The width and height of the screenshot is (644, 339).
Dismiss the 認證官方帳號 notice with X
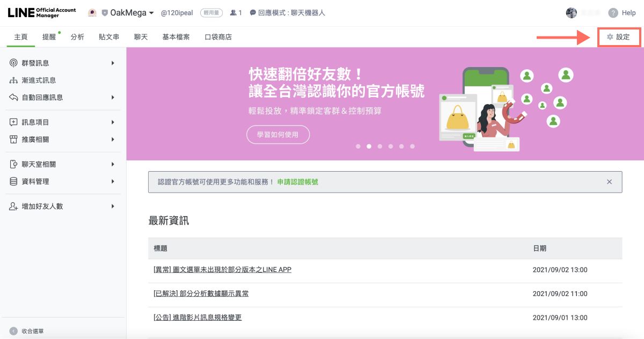coord(609,182)
